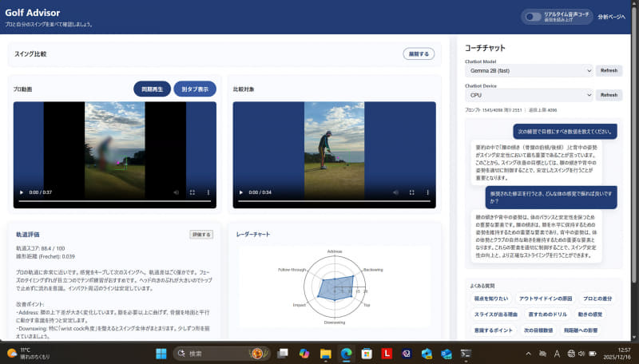Click the 軌道スコア: 88.4 / 100 text
Viewport: 639px width, 364px height.
tap(41, 248)
